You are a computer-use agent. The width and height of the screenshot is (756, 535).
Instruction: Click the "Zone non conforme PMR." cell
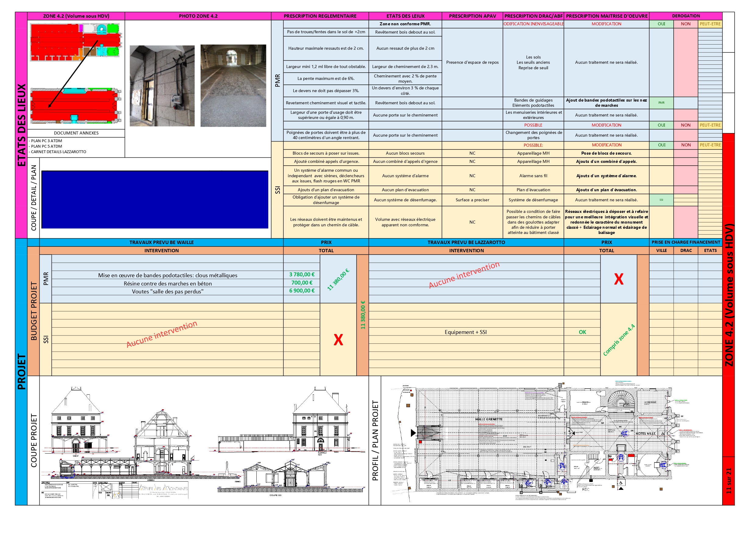405,24
